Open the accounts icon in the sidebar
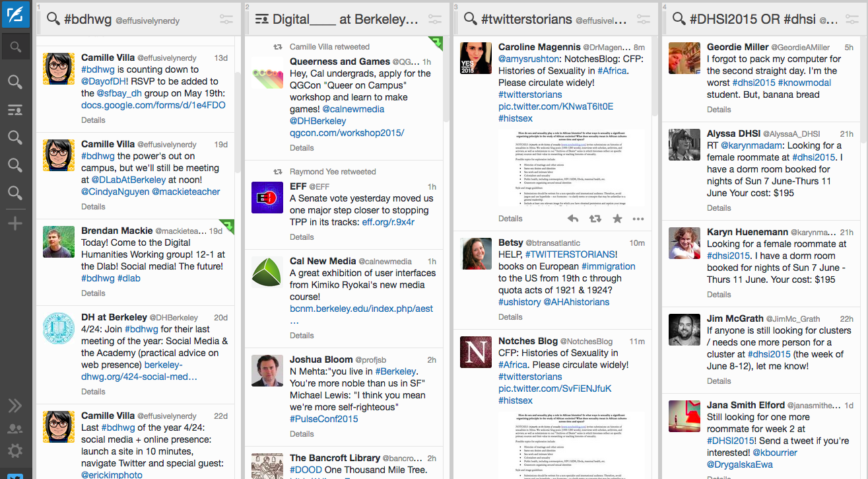Image resolution: width=868 pixels, height=479 pixels. (15, 429)
